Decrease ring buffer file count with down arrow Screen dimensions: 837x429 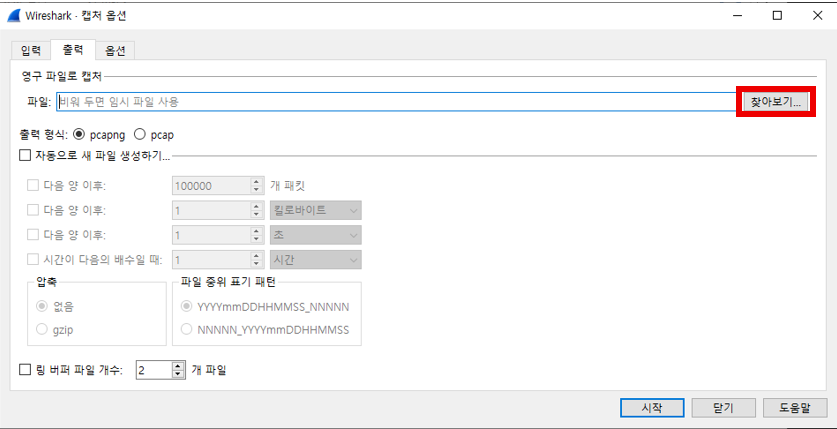tap(179, 375)
